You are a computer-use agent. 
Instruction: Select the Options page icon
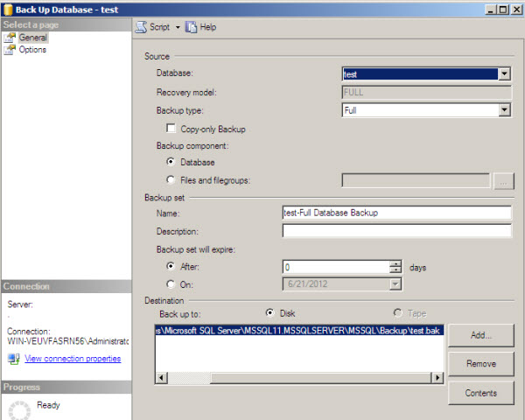[x=10, y=50]
